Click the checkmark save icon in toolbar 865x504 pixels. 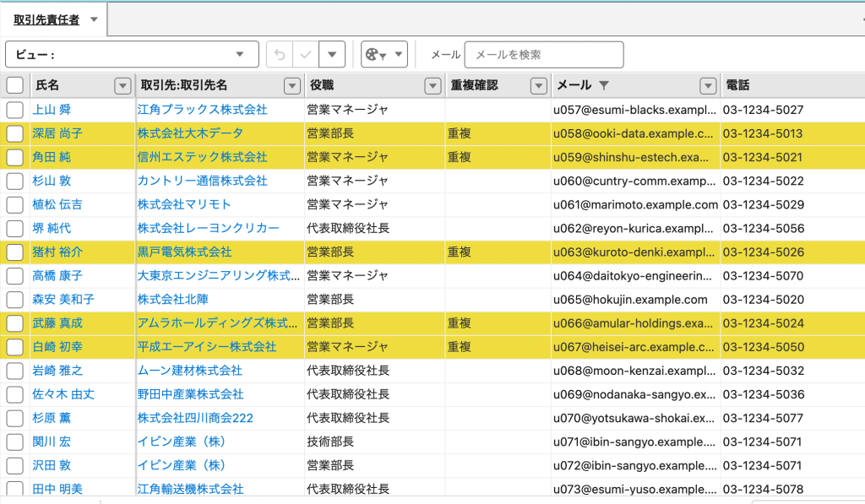coord(306,55)
